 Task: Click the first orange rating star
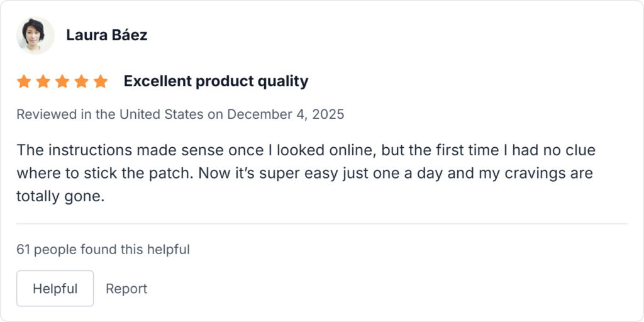click(24, 82)
